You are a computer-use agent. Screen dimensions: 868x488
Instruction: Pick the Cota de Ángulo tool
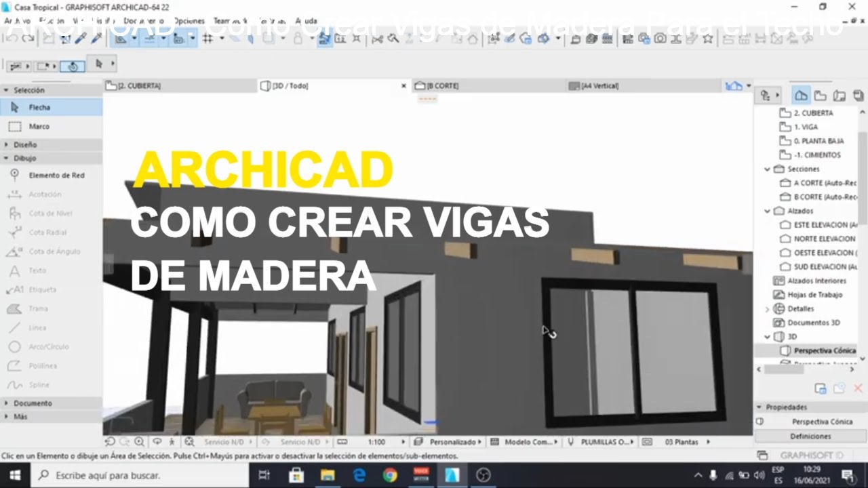click(51, 251)
